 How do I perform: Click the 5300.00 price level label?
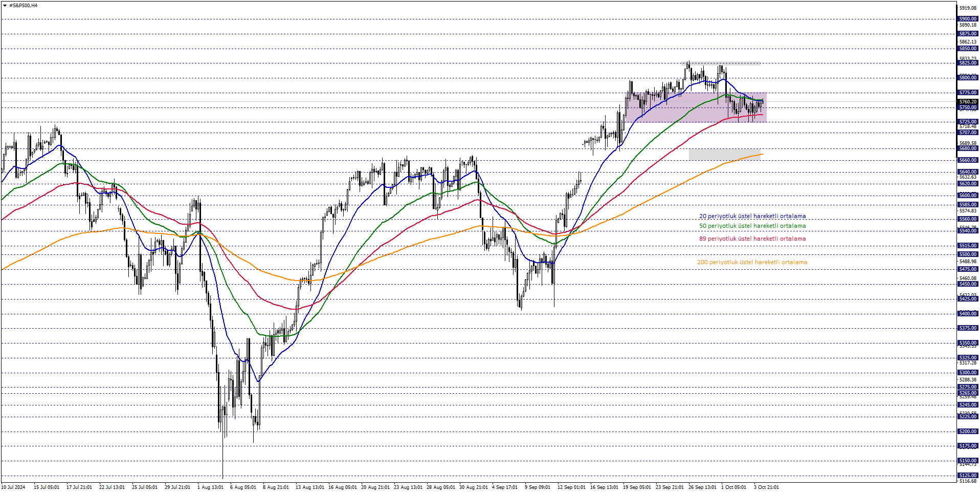(x=968, y=373)
